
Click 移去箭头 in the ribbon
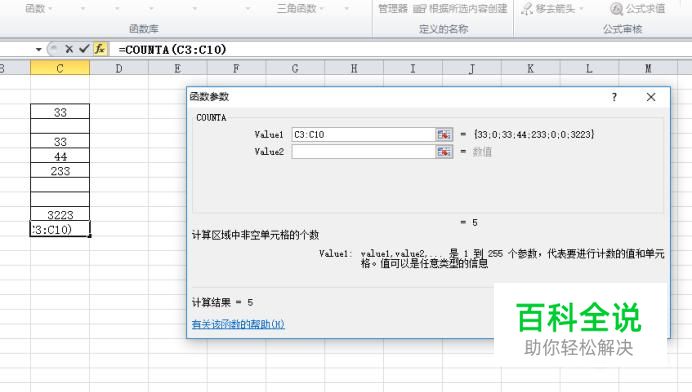click(552, 8)
